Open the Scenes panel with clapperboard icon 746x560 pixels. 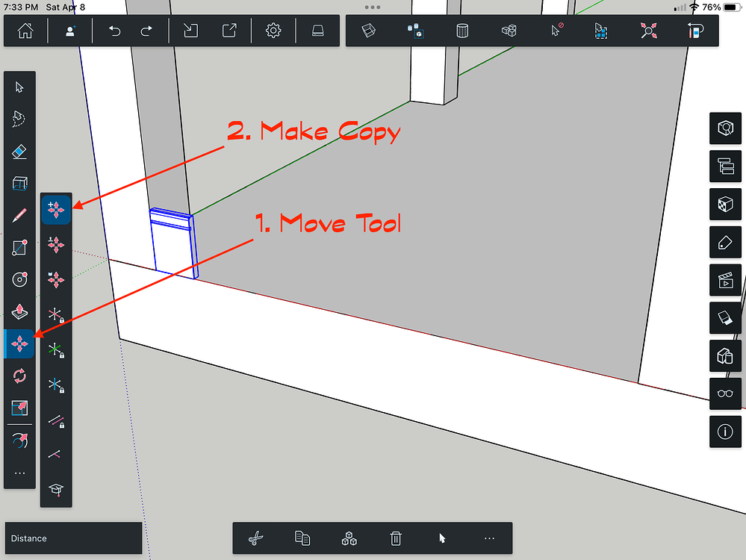click(725, 280)
